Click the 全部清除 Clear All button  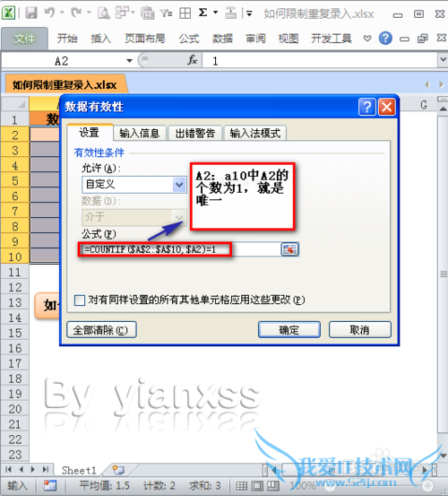click(101, 330)
